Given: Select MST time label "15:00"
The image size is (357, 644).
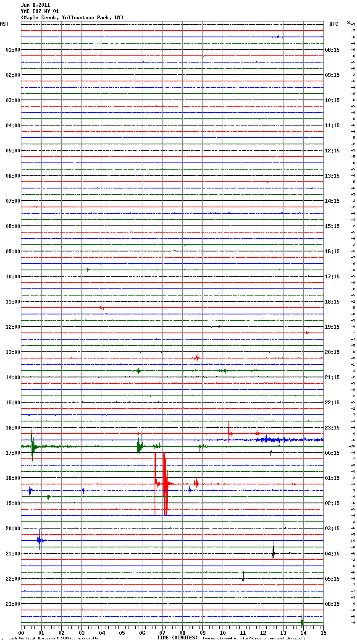Looking at the screenshot, I should coord(13,403).
